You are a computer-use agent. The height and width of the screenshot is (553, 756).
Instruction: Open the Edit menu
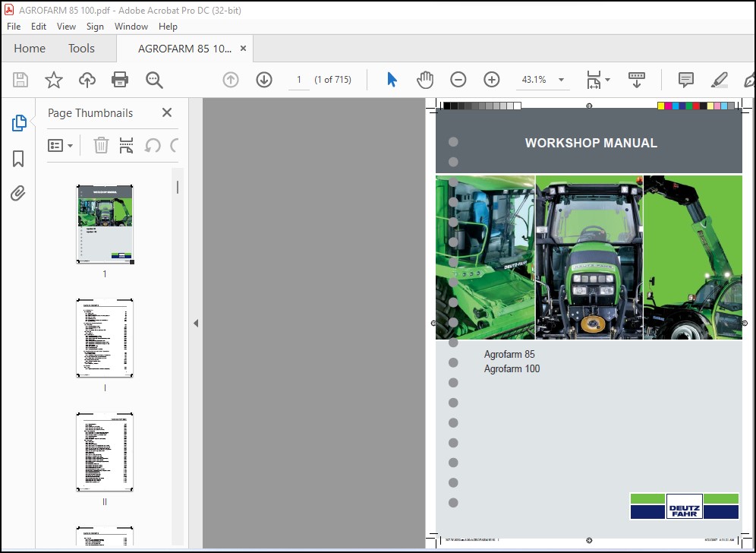click(39, 27)
